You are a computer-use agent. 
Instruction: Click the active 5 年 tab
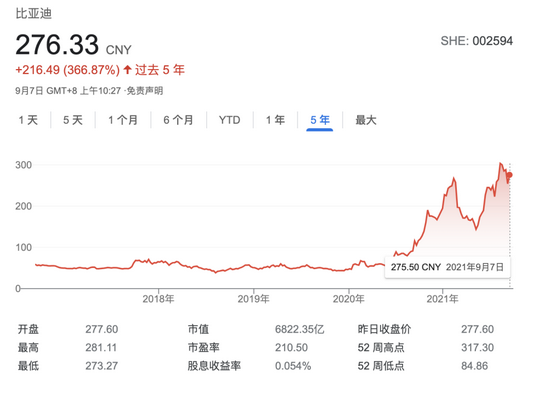coord(320,120)
